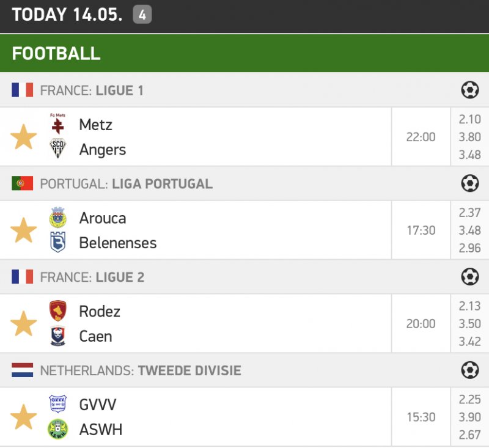Click the football icon in Ligue 1 header
The image size is (489, 448).
coord(469,90)
